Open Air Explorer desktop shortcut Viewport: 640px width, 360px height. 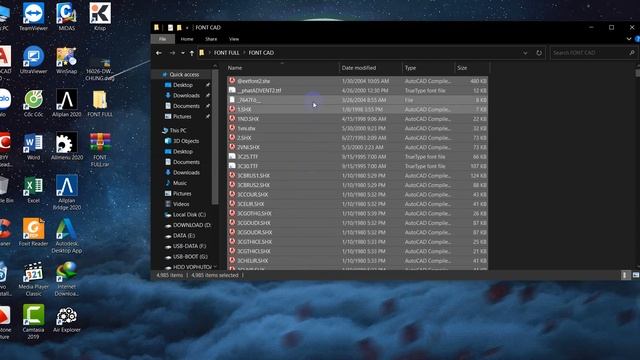pos(67,319)
